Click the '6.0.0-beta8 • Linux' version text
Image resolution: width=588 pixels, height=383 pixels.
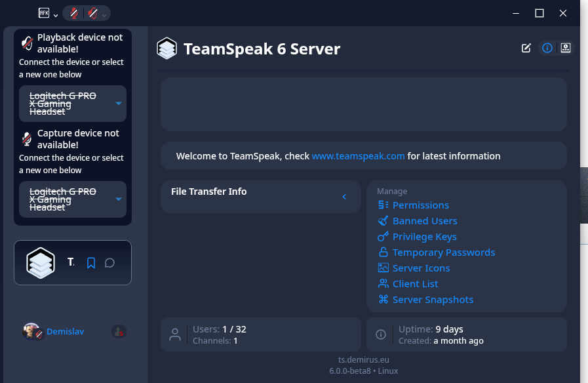tap(363, 371)
